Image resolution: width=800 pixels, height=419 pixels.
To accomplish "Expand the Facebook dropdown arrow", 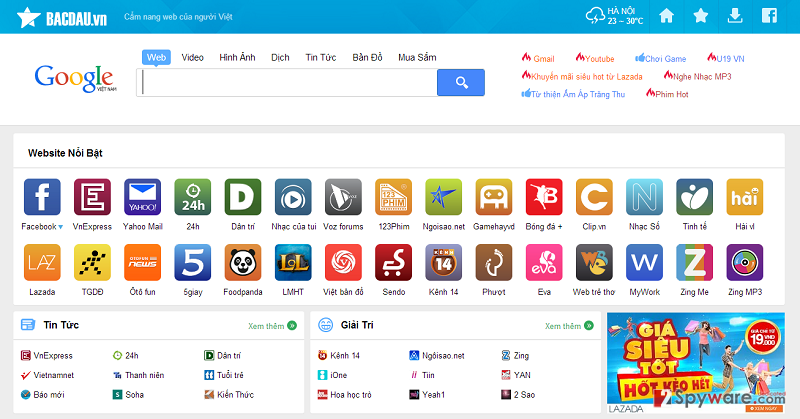I will pyautogui.click(x=61, y=227).
